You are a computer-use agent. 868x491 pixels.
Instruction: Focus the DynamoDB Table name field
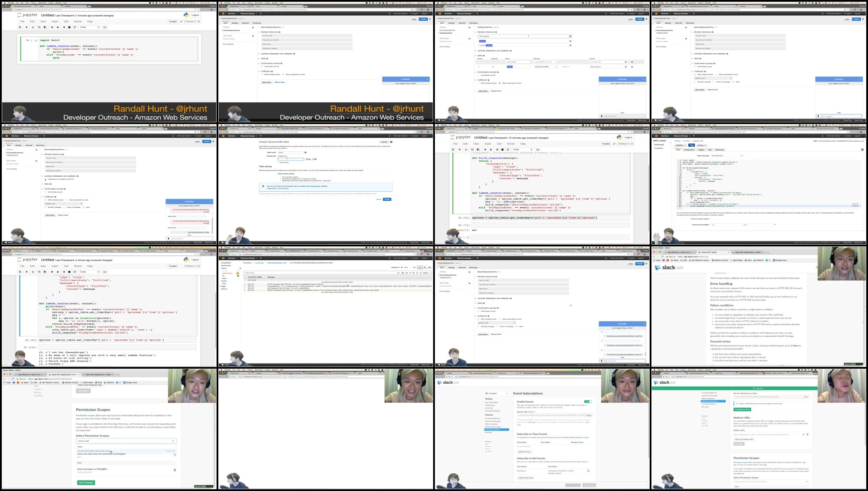tap(291, 152)
